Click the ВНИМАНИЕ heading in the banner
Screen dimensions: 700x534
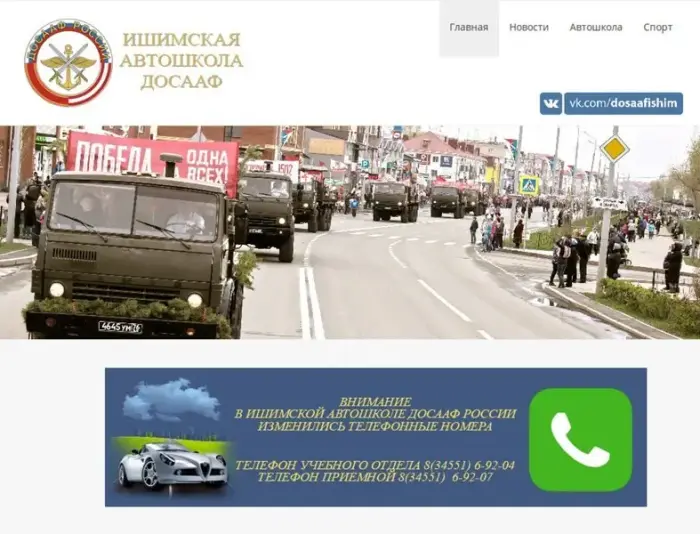[375, 401]
